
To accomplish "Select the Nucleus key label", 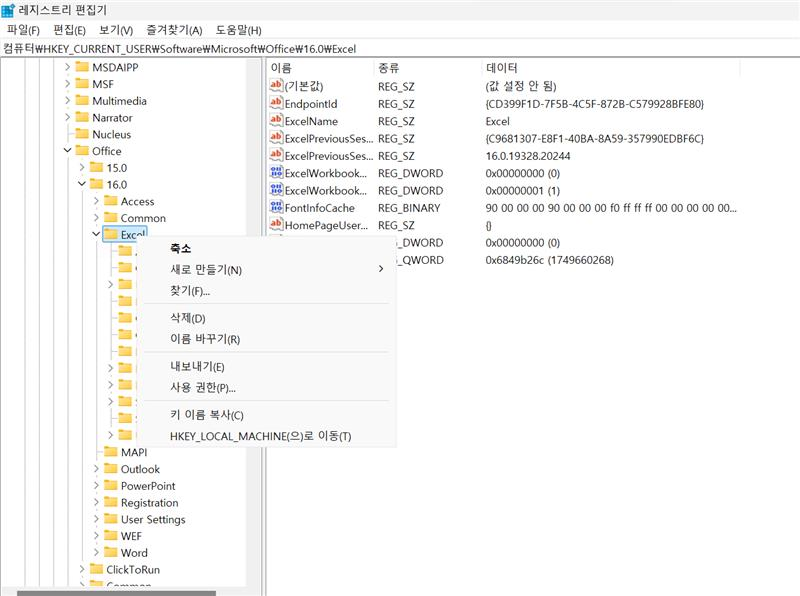I will click(112, 134).
